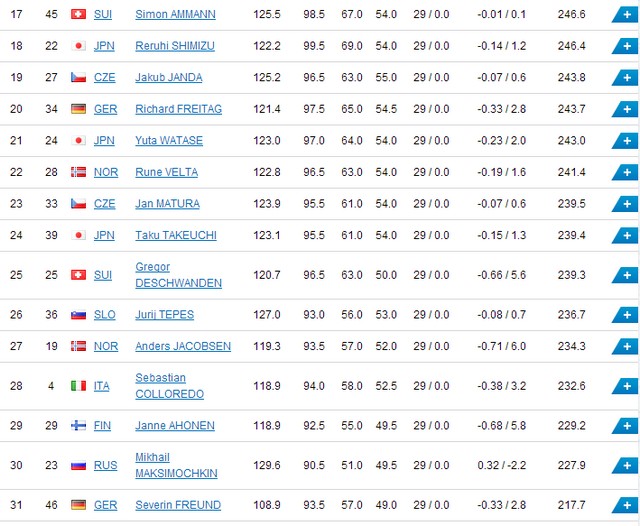The image size is (640, 526).
Task: Open Severin FREUND athlete page
Action: pyautogui.click(x=178, y=505)
